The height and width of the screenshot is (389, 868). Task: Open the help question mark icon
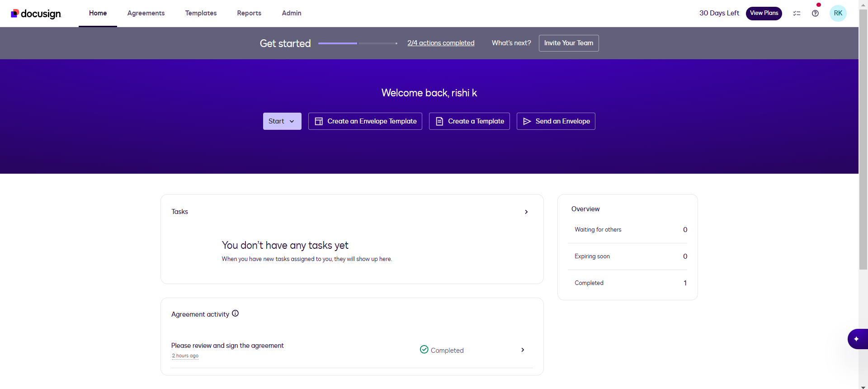815,14
